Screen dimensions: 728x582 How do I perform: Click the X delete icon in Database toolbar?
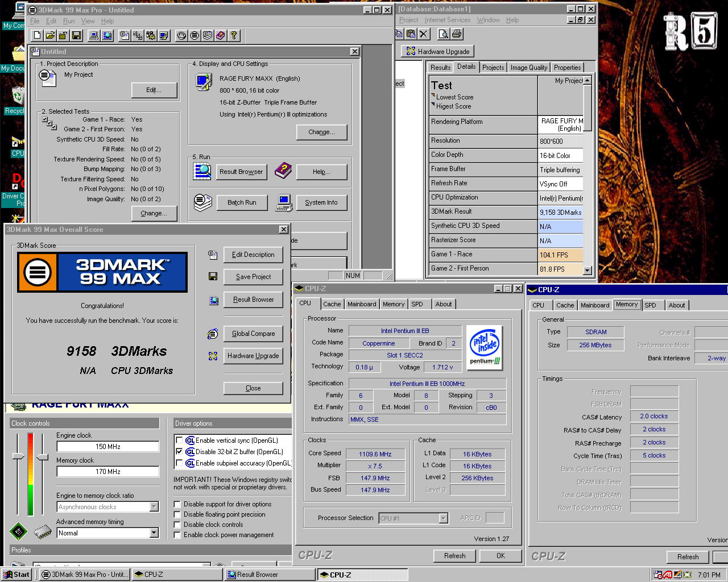(424, 34)
